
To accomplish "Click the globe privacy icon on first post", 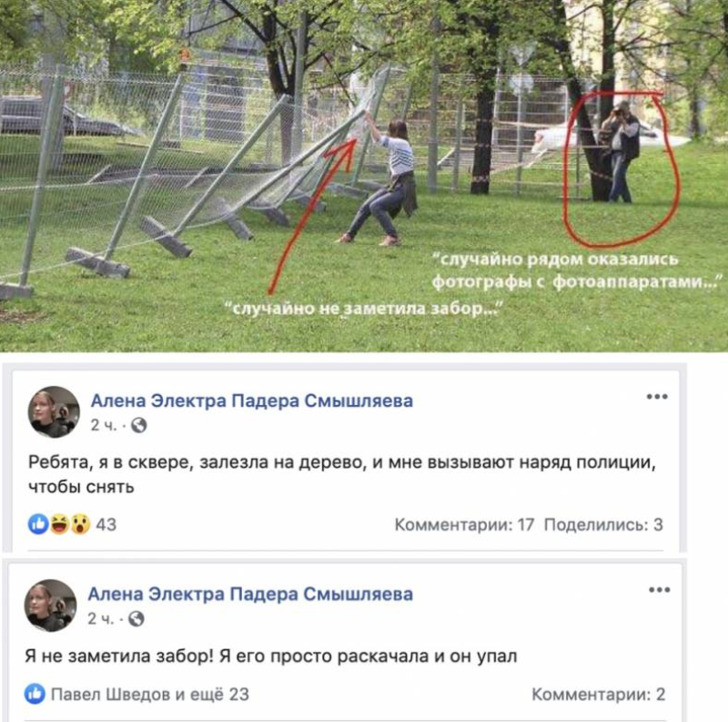I will coord(139,425).
